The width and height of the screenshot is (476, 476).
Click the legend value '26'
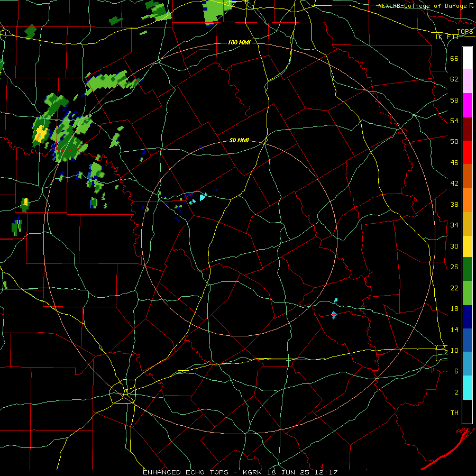454,267
